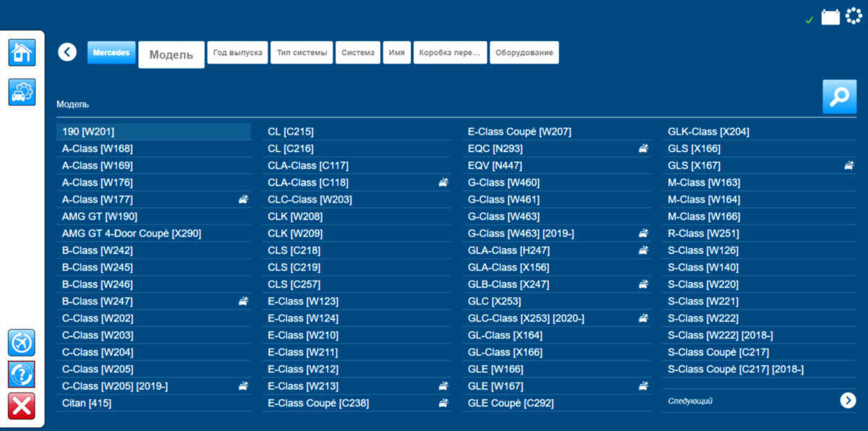Viewport: 868px width, 431px height.
Task: Open the model search magnifier
Action: point(839,97)
